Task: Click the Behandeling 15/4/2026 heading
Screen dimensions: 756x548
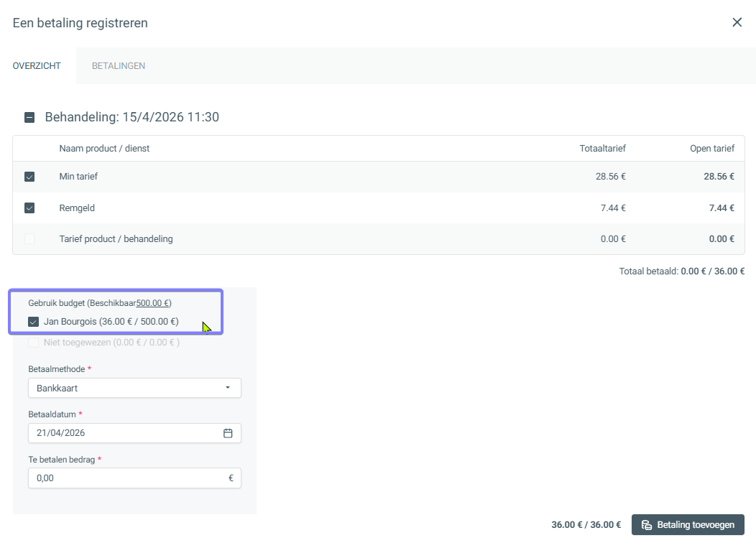Action: [x=132, y=117]
